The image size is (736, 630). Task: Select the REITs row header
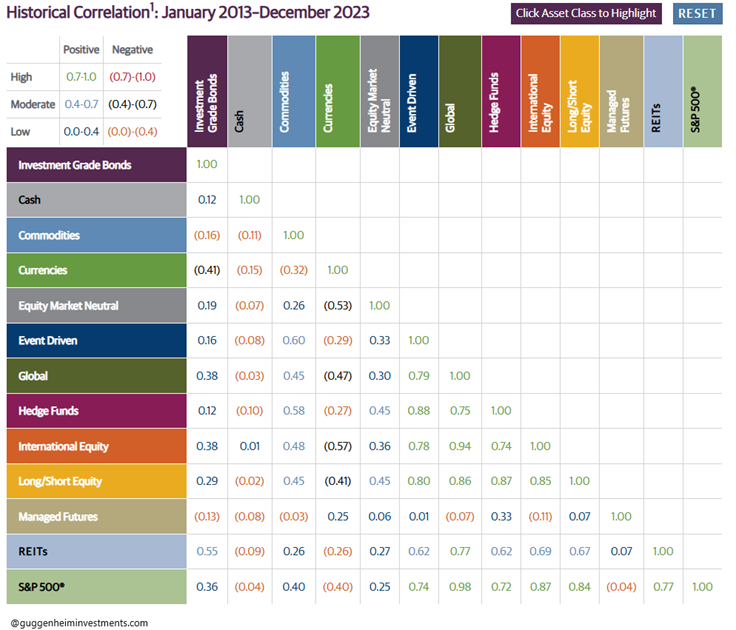coord(96,551)
